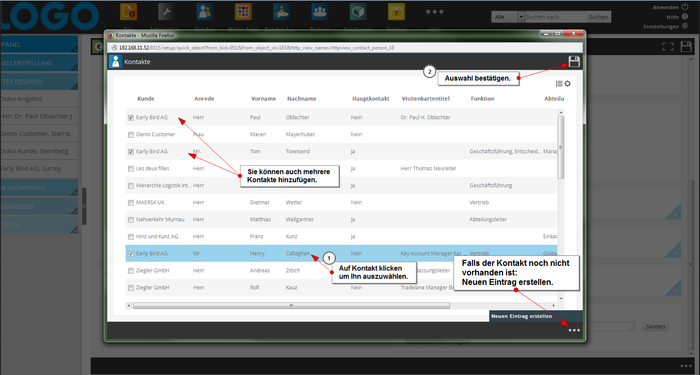
Task: Click the vertical scrollbar of the contacts table
Action: [561, 147]
